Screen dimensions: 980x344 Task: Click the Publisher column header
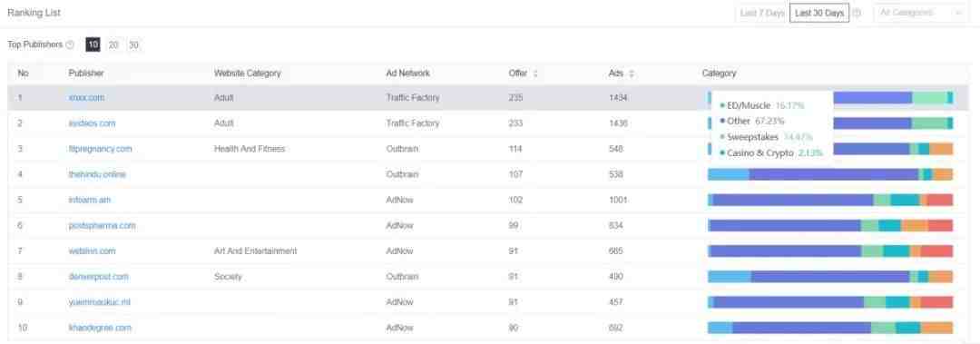click(x=86, y=74)
